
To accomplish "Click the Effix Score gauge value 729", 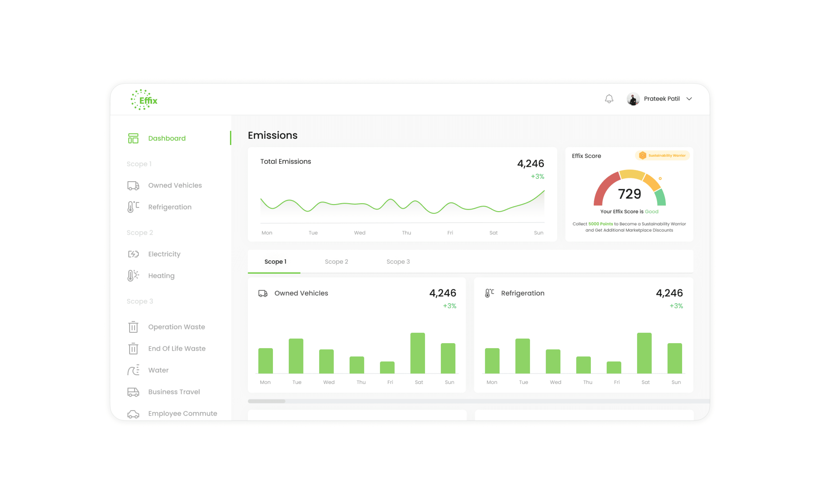I will point(629,194).
